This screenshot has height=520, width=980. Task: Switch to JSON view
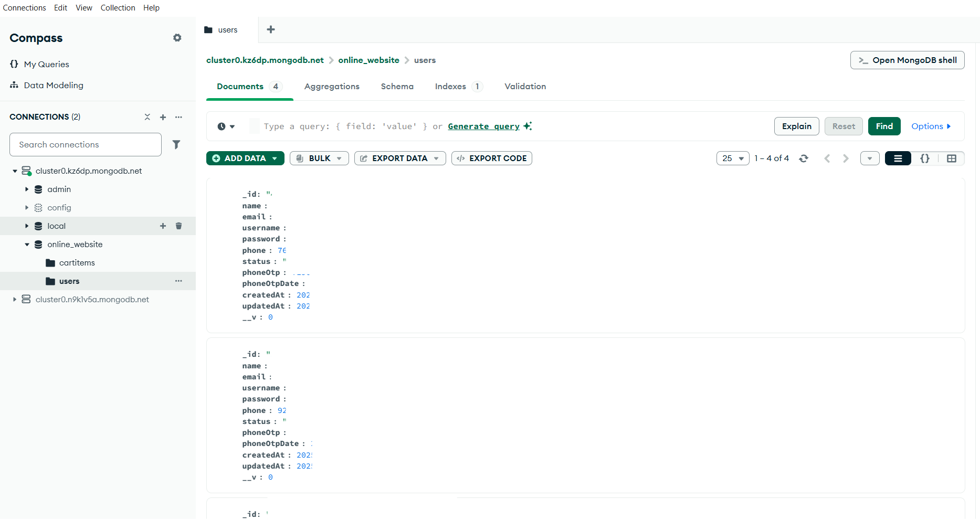925,158
